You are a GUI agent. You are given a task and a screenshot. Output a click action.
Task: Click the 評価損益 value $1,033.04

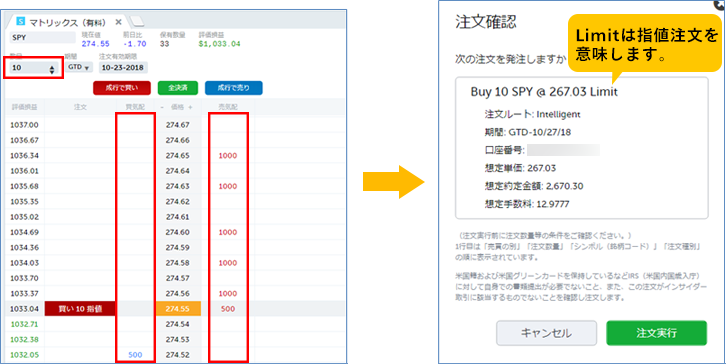click(219, 44)
